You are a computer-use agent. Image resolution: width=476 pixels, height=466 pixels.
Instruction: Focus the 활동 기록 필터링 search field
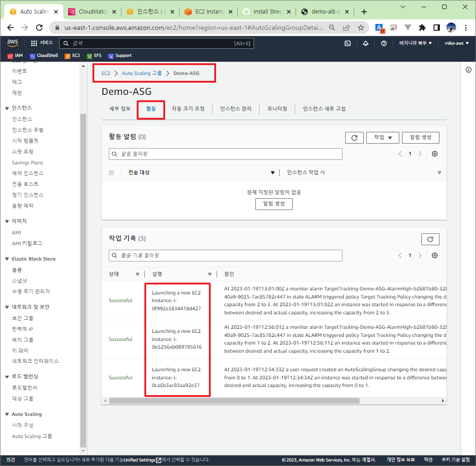click(225, 256)
